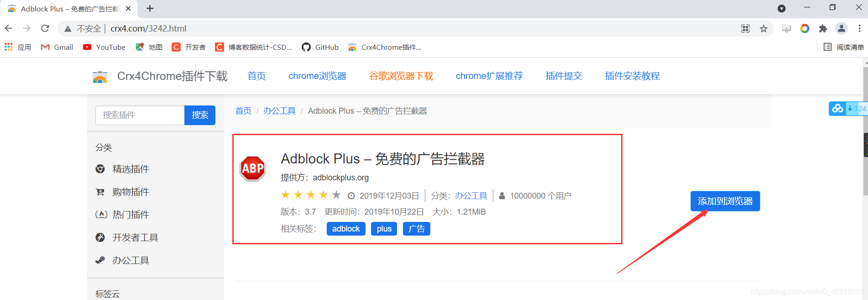The image size is (868, 300).
Task: Click the star rating of the plugin
Action: tap(311, 195)
